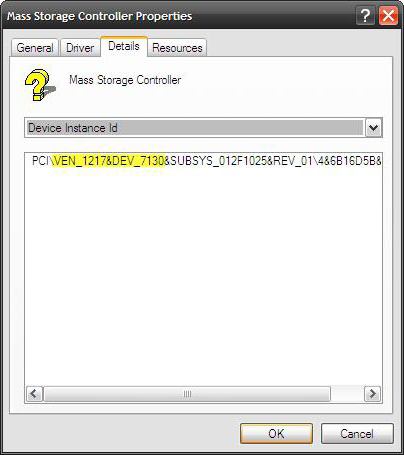Open the Device Instance Id property combo box
Image resolution: width=404 pixels, height=455 pixels.
pos(203,128)
